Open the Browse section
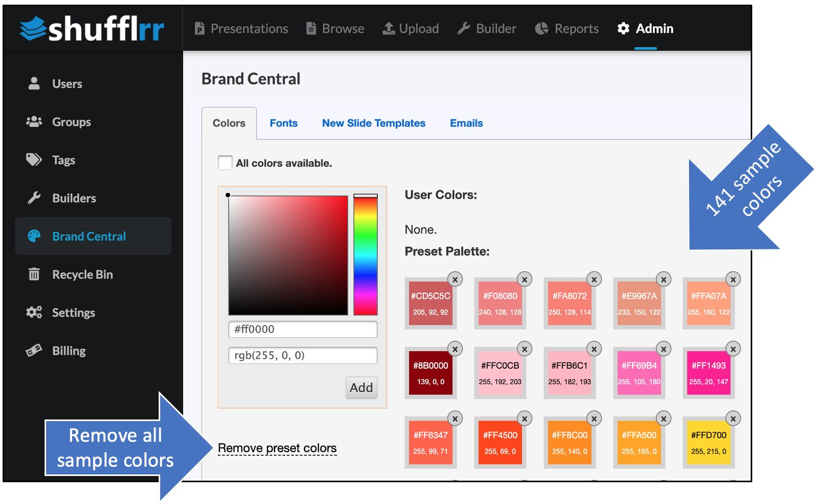Viewport: 816px width, 504px height. pyautogui.click(x=335, y=29)
